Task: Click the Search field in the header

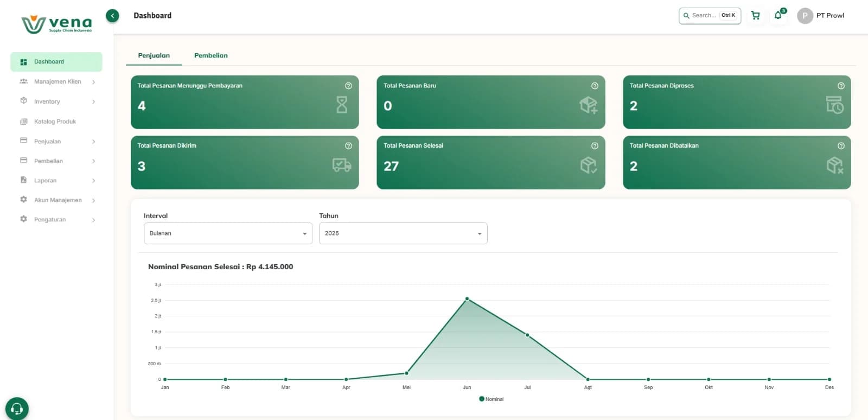Action: click(x=710, y=16)
